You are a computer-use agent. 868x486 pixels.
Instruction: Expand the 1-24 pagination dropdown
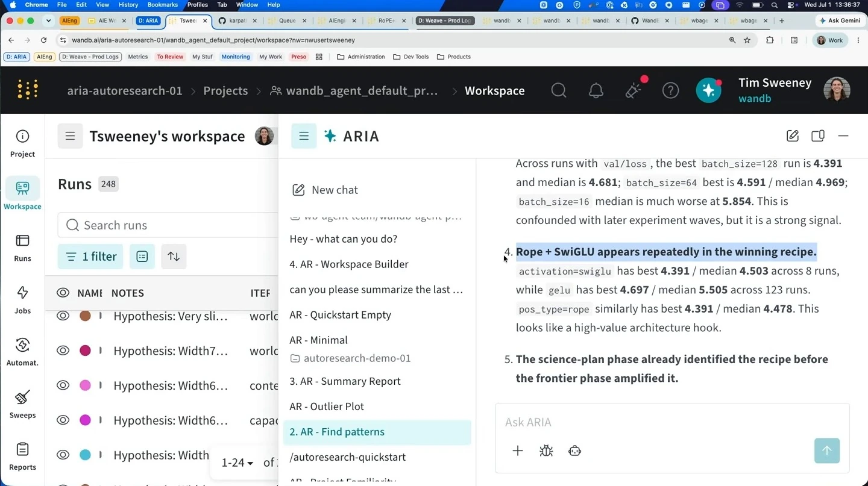point(237,463)
